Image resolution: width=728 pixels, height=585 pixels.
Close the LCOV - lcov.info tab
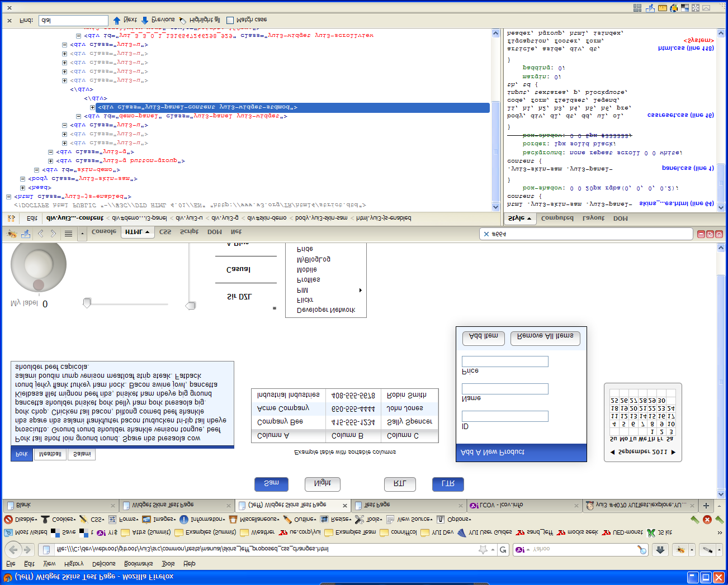coord(576,506)
